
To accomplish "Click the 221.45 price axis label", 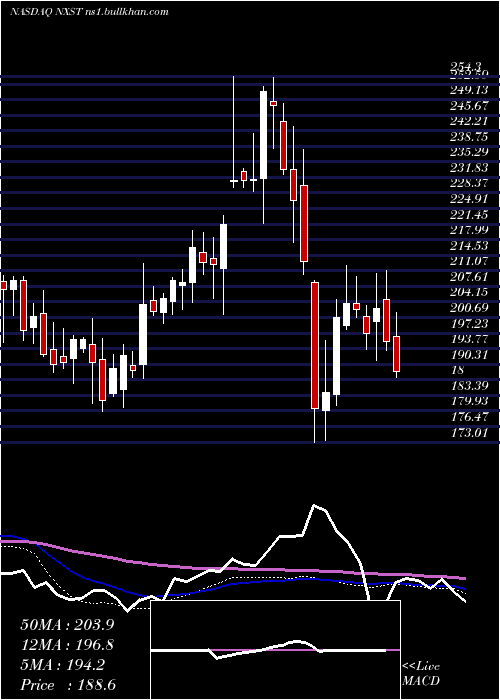I will tap(468, 215).
